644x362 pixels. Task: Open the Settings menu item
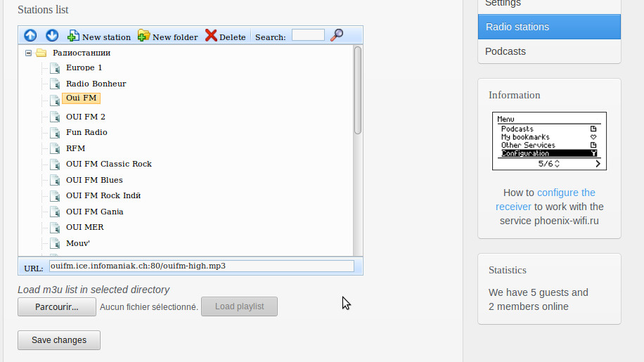549,5
